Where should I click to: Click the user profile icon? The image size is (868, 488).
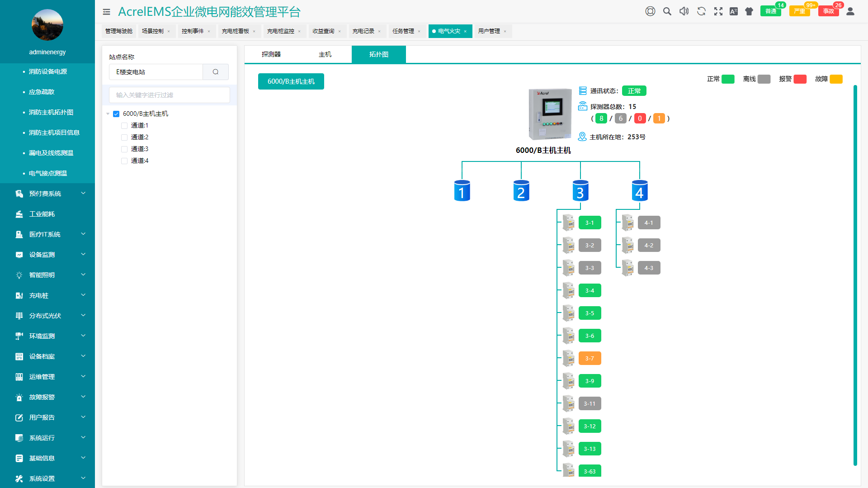(x=850, y=11)
